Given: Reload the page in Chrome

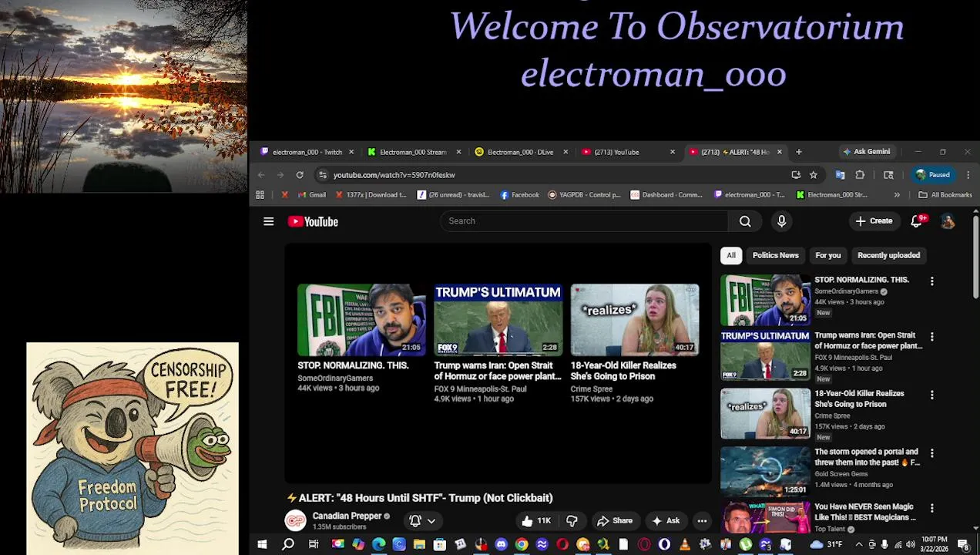Looking at the screenshot, I should coord(300,175).
